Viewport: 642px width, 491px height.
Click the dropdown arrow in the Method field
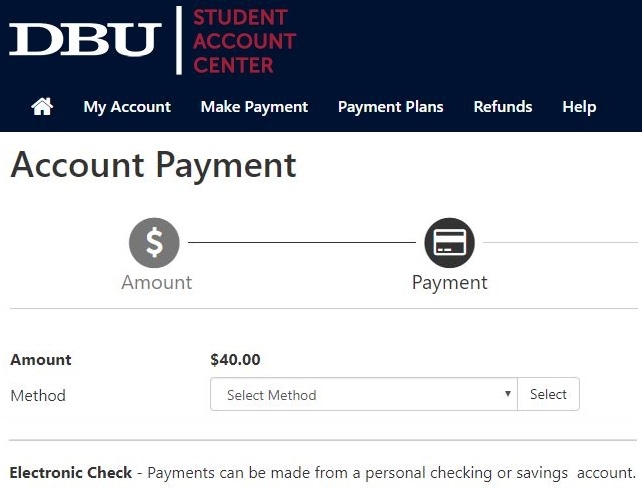[x=508, y=394]
